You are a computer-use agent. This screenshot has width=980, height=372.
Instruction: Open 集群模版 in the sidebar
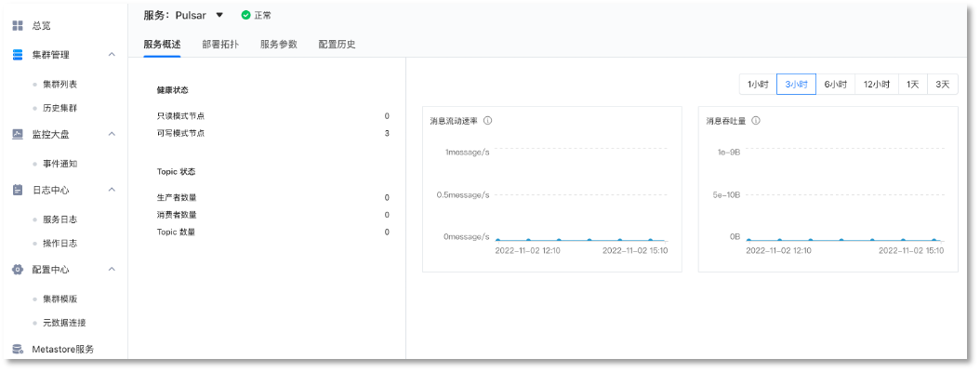[60, 299]
